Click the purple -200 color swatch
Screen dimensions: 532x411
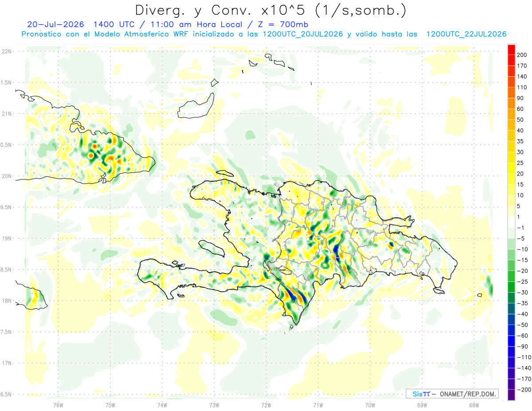511,395
